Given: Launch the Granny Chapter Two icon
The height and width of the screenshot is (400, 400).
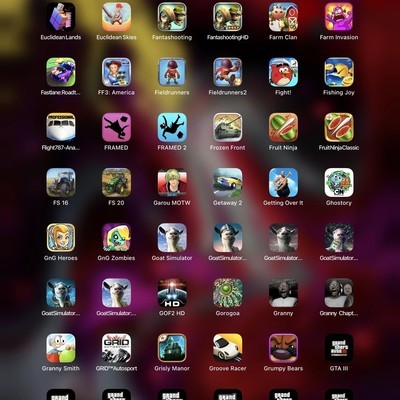Looking at the screenshot, I should [x=339, y=293].
